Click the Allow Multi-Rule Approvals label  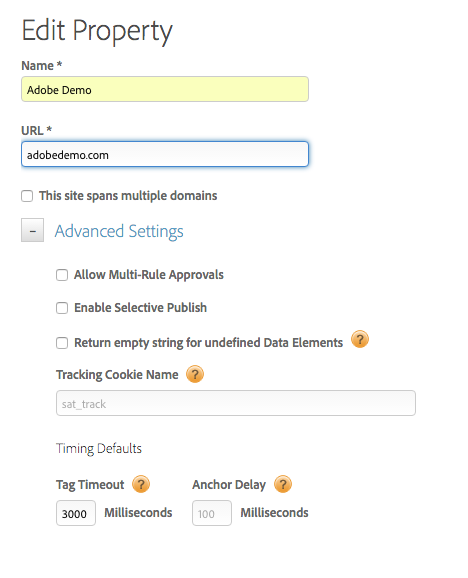coord(149,275)
